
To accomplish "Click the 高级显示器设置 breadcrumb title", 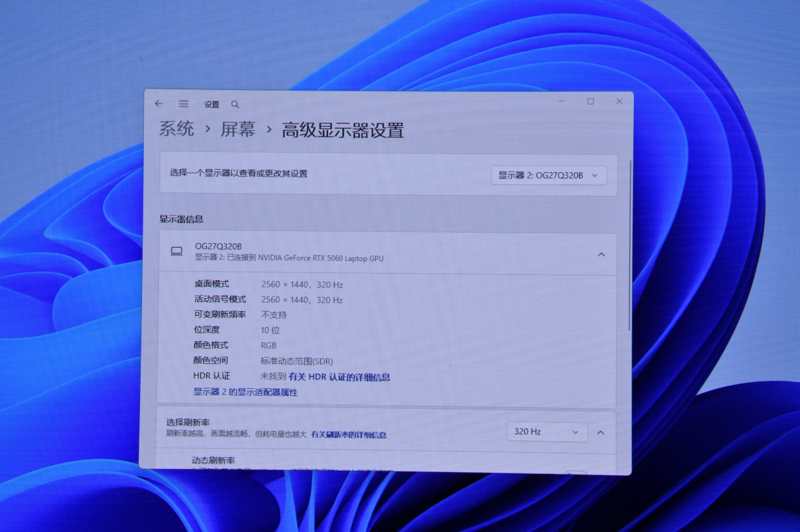I will [x=343, y=130].
